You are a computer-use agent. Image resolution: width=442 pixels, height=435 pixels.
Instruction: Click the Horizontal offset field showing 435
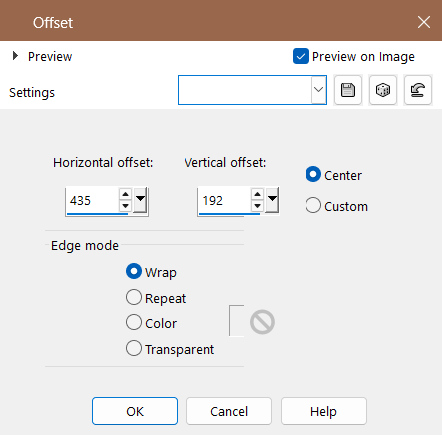92,201
